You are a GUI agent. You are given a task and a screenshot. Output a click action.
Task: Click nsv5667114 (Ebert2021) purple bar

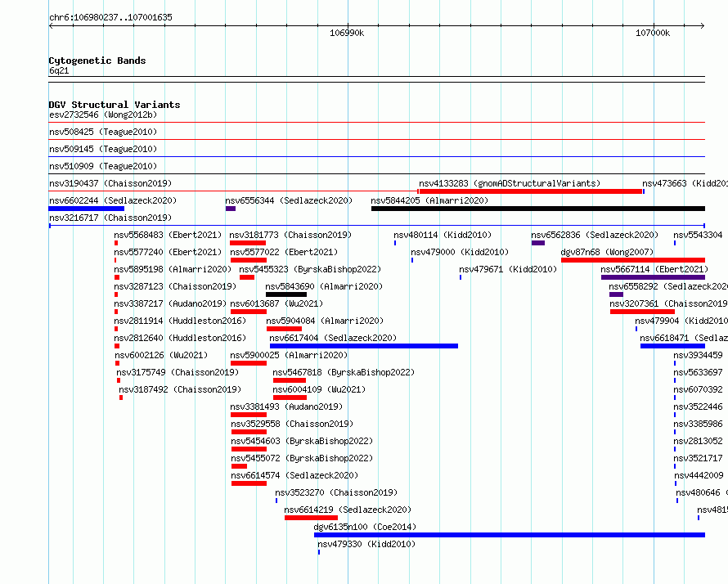[x=654, y=277]
